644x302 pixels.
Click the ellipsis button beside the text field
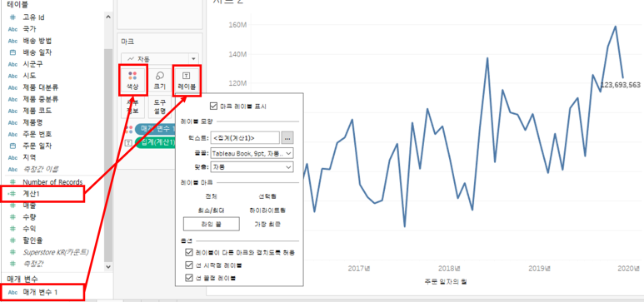tap(287, 138)
